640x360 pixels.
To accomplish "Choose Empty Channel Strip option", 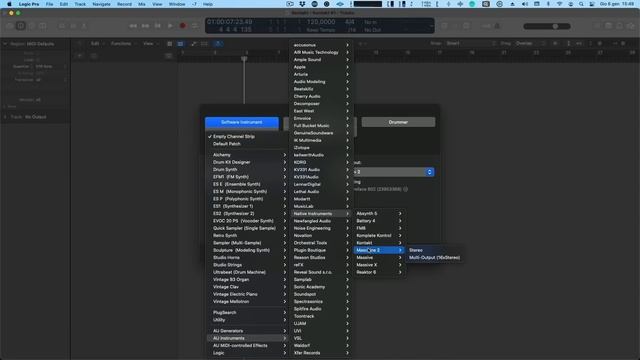I will tap(246, 136).
